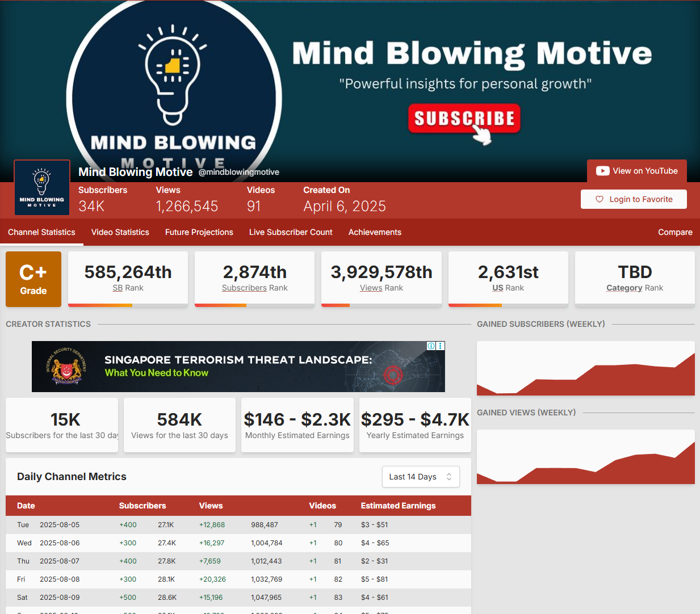Click the large lightbulb logo in the banner
This screenshot has width=700, height=614.
tap(173, 74)
